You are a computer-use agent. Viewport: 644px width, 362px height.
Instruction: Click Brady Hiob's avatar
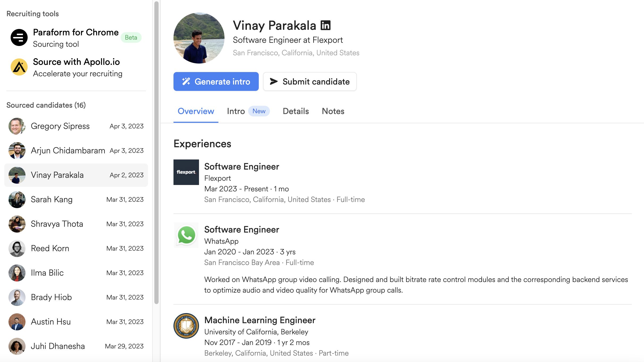(17, 297)
